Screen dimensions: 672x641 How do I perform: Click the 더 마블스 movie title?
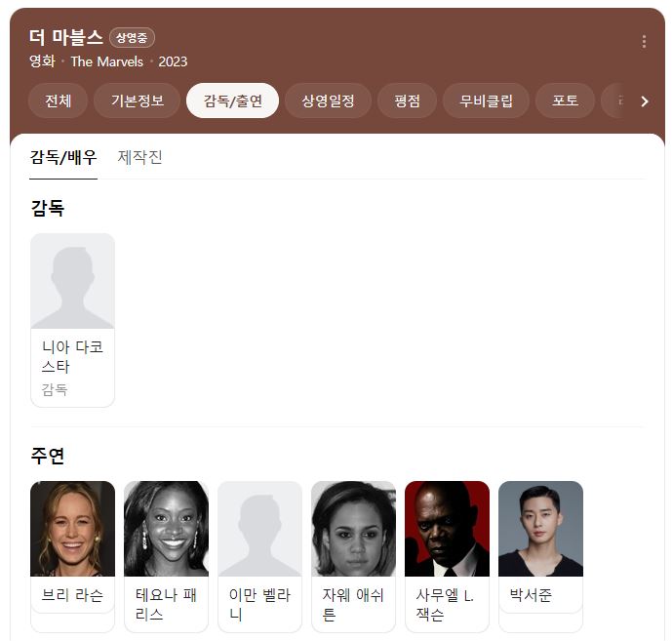(65, 38)
